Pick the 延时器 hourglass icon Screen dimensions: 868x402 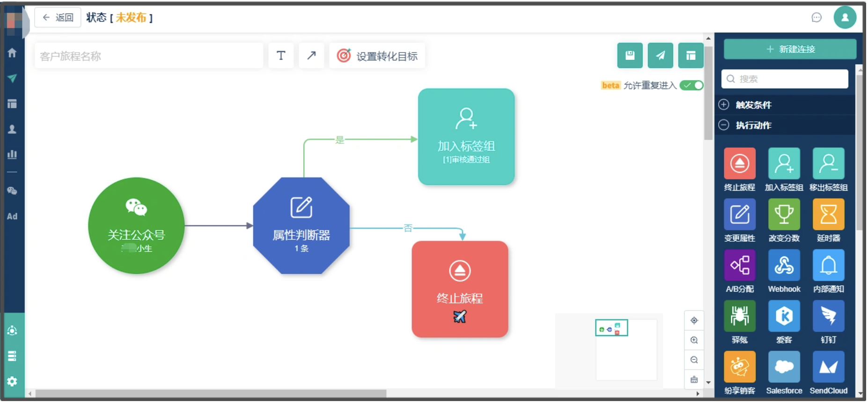point(829,215)
